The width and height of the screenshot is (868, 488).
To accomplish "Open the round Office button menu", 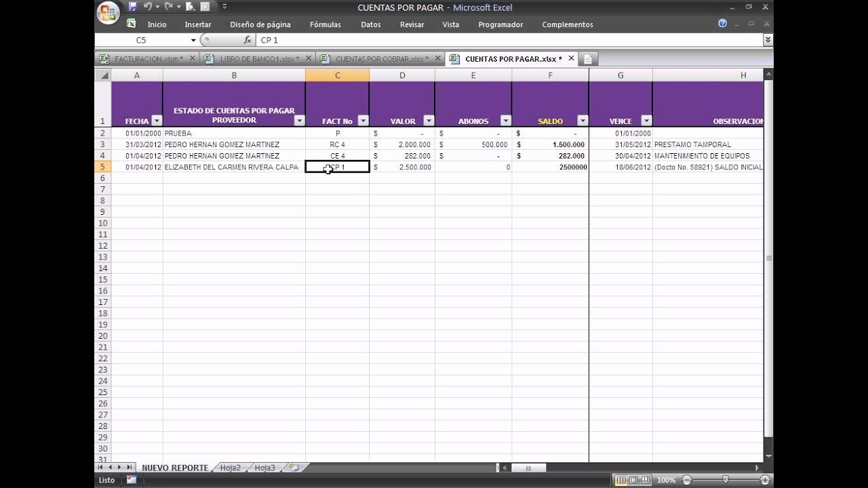I will point(108,13).
